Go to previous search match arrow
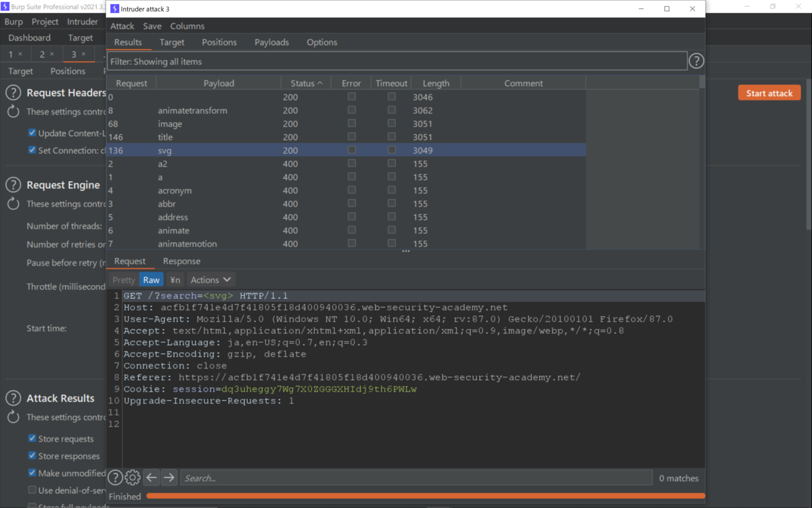 pos(152,478)
